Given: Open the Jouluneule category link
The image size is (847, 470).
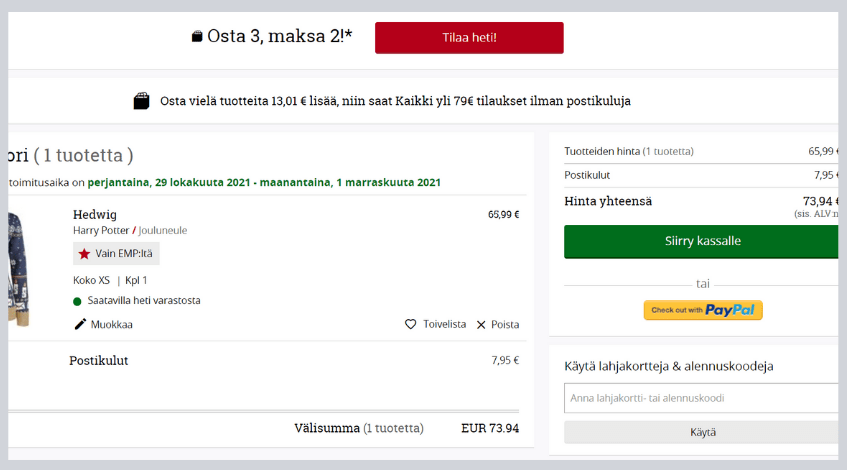Looking at the screenshot, I should tap(163, 230).
